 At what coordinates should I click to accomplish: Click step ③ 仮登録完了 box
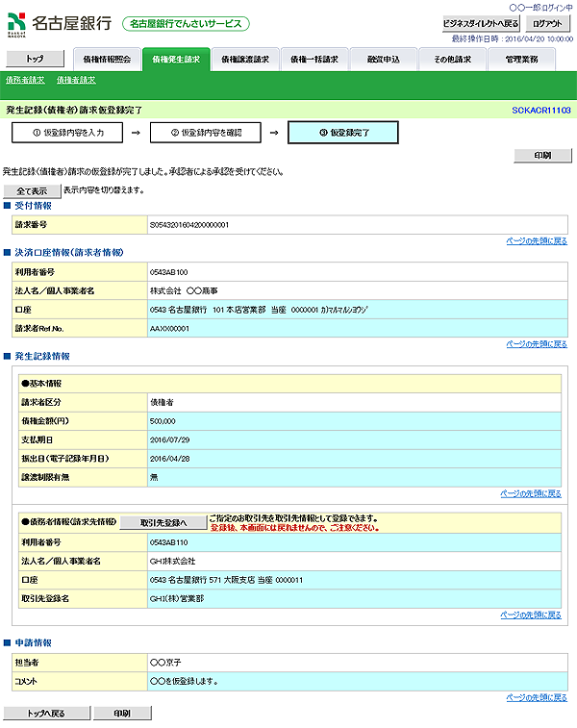point(343,133)
